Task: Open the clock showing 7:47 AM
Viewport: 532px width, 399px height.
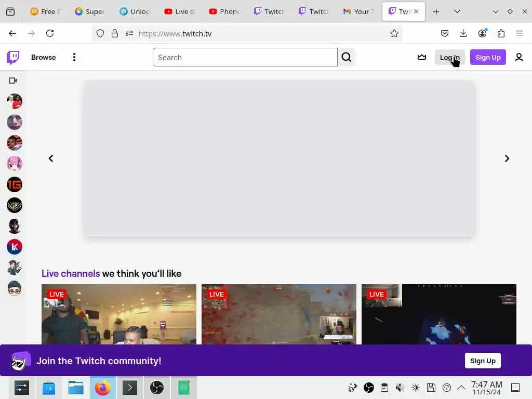Action: (x=486, y=388)
